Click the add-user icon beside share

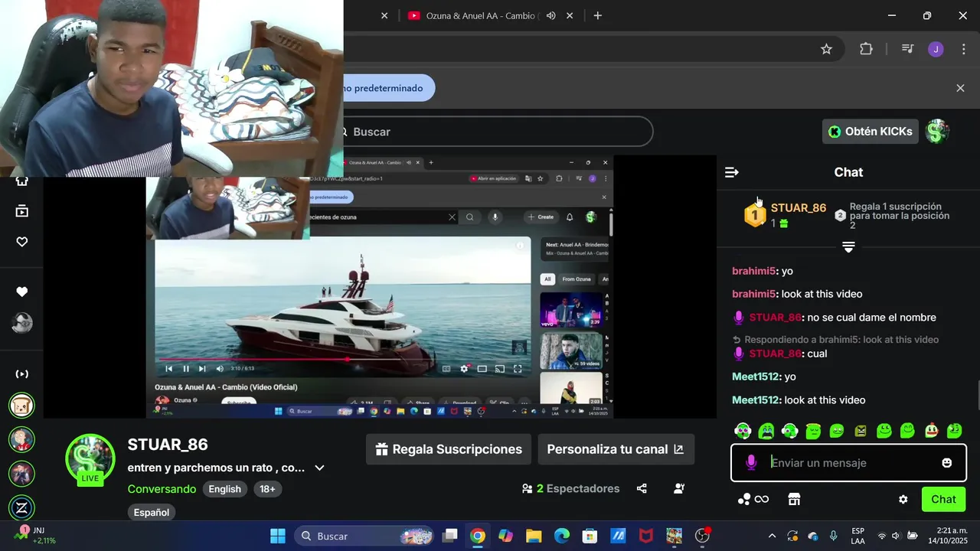coord(679,488)
